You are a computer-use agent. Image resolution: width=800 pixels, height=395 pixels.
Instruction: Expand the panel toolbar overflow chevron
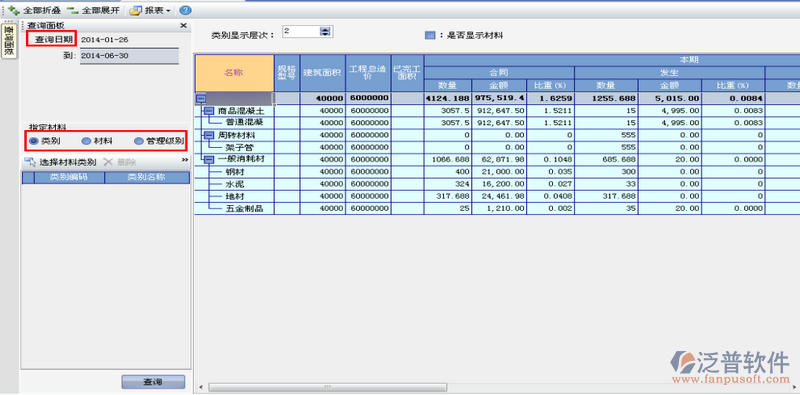185,160
